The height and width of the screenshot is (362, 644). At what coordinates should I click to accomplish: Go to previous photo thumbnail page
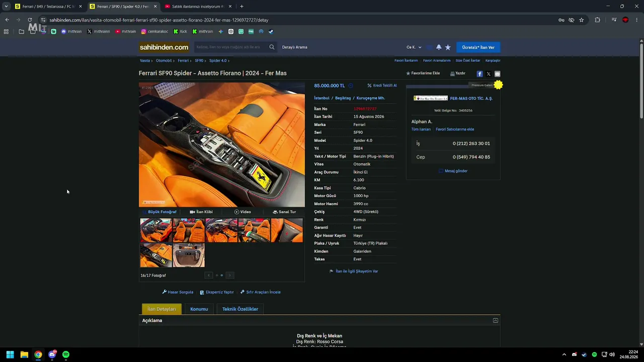pos(208,275)
